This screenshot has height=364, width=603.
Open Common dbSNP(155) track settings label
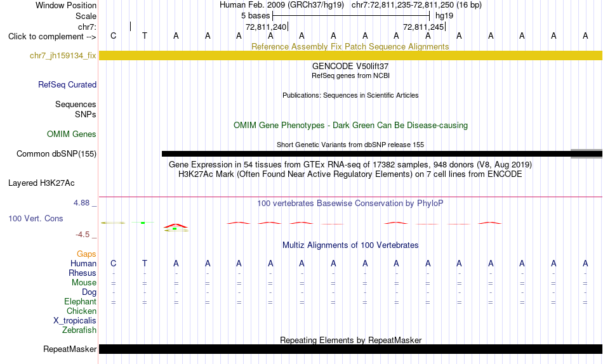click(56, 153)
